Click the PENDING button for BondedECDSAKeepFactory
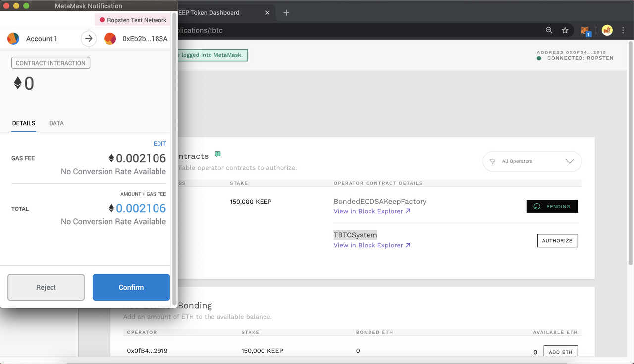 (552, 206)
